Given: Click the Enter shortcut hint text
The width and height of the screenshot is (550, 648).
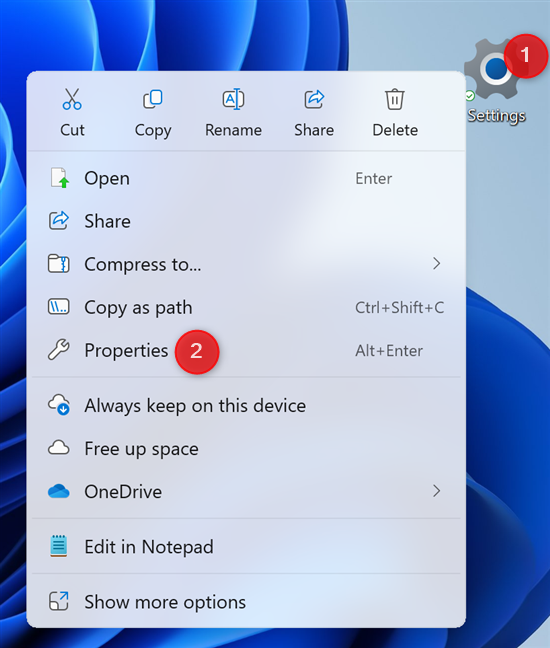Looking at the screenshot, I should point(374,179).
